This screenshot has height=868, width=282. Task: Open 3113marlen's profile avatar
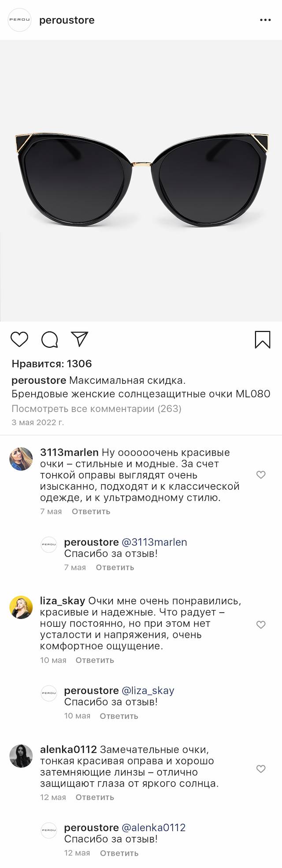point(21,459)
